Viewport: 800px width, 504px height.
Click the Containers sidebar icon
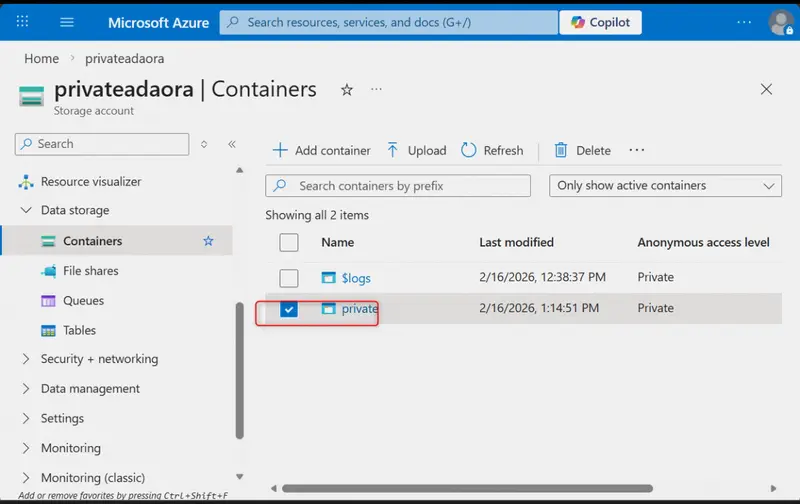coord(48,241)
